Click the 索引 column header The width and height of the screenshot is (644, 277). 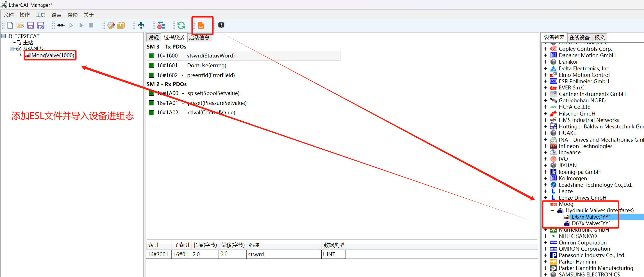pyautogui.click(x=159, y=245)
